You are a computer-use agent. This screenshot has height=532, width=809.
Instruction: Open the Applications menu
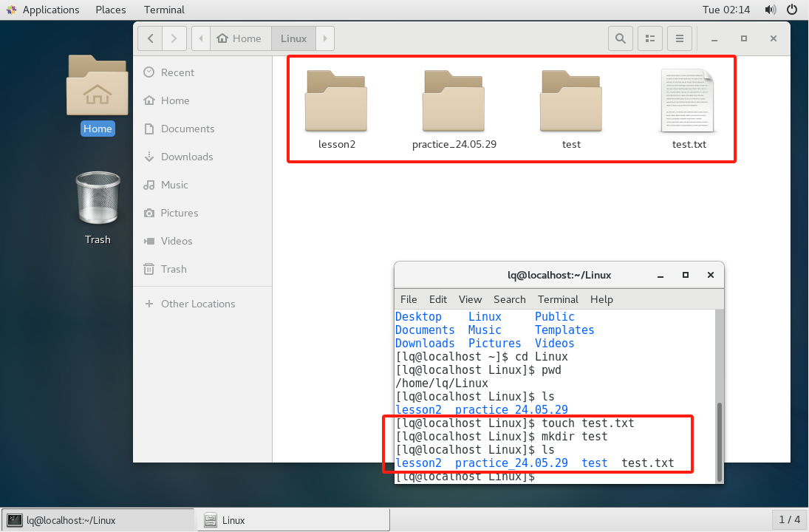tap(51, 10)
